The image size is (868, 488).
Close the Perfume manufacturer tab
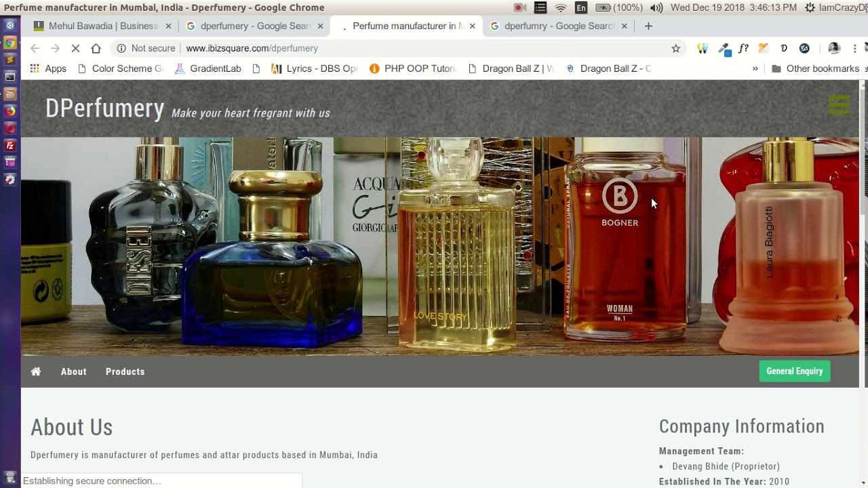[x=472, y=26]
